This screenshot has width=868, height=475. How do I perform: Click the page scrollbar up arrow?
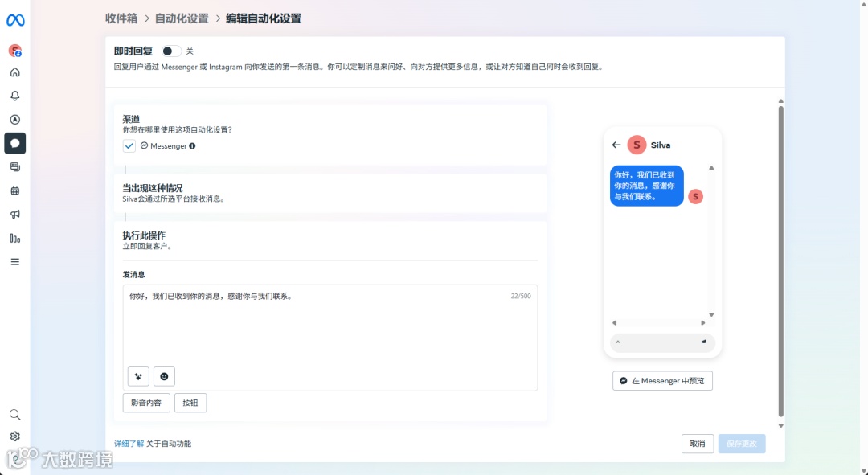point(781,101)
